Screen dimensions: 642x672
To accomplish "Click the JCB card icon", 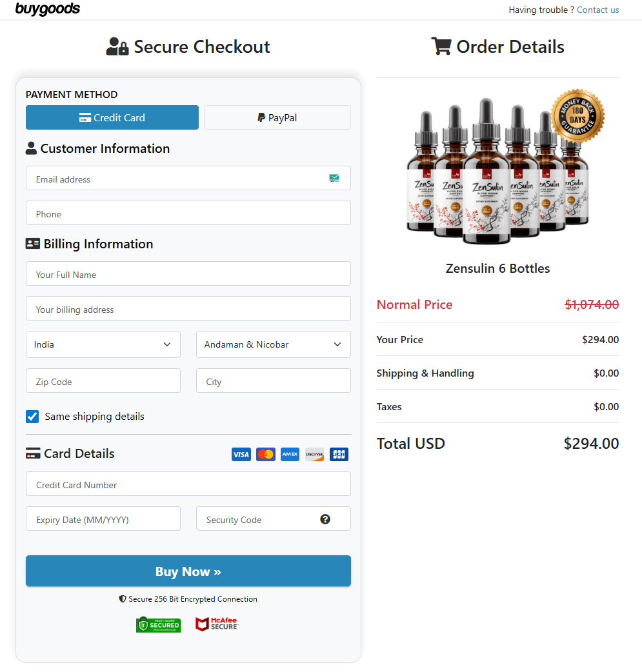I will [339, 454].
